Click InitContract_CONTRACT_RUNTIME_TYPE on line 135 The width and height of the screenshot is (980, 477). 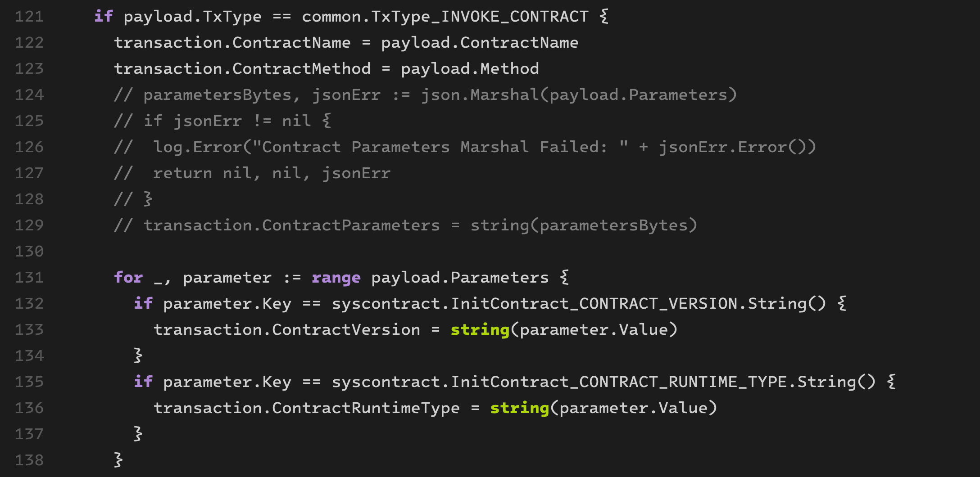point(618,382)
